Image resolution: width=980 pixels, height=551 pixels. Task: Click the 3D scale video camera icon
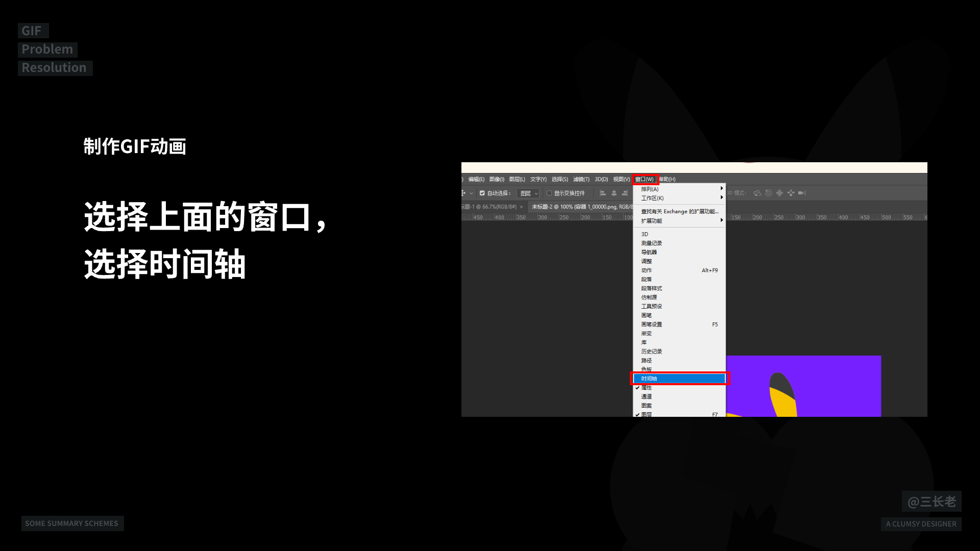tap(802, 193)
